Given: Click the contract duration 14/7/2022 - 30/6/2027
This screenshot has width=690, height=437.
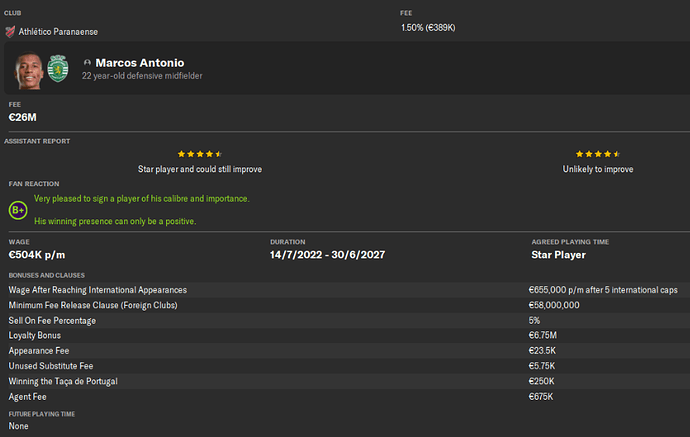Looking at the screenshot, I should (327, 255).
